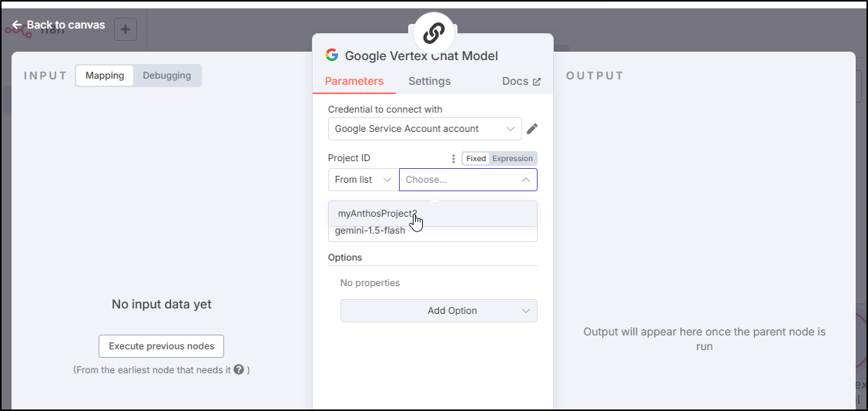Click the No properties text
Viewport: 868px width, 411px height.
(370, 283)
